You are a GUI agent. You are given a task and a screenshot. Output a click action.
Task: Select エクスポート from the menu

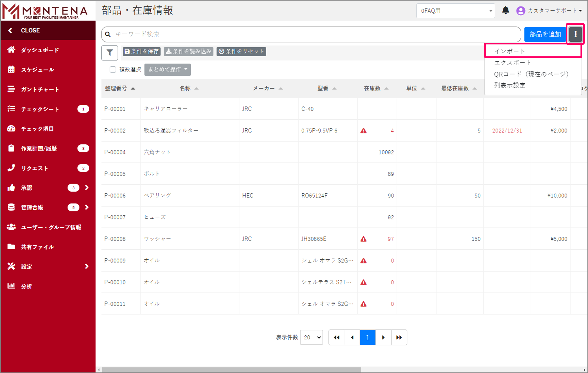(x=512, y=63)
